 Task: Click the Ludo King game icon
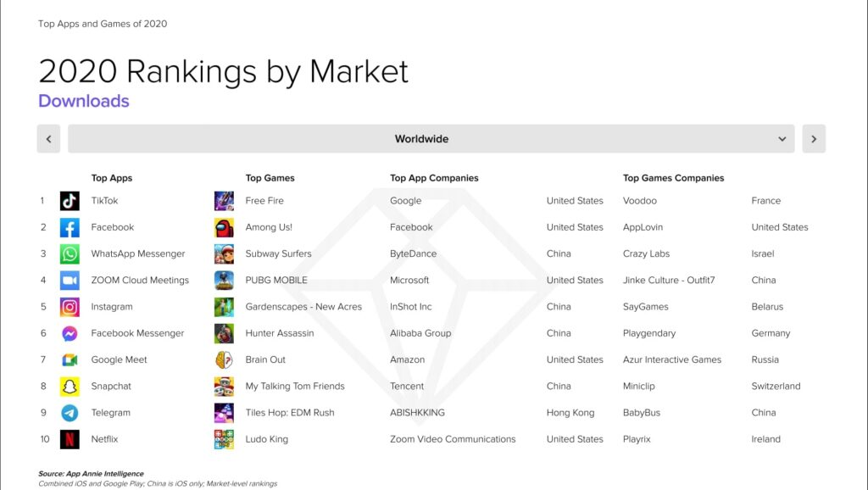(224, 439)
